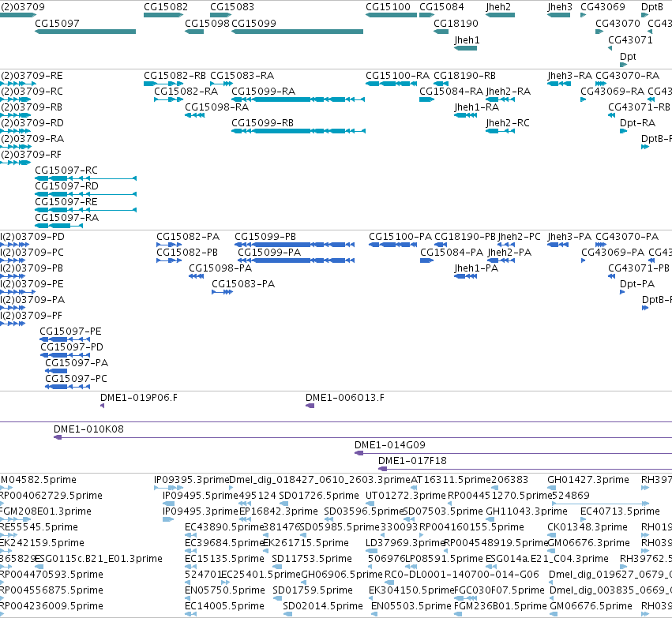672x618 pixels.
Task: Select protein CG15082-PB label
Action: pos(187,253)
